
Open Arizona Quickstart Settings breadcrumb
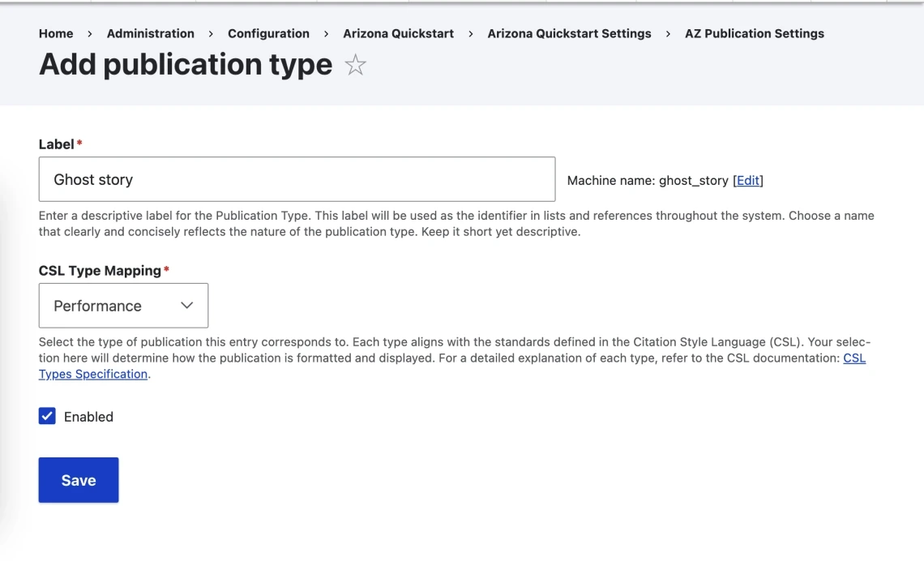point(569,33)
